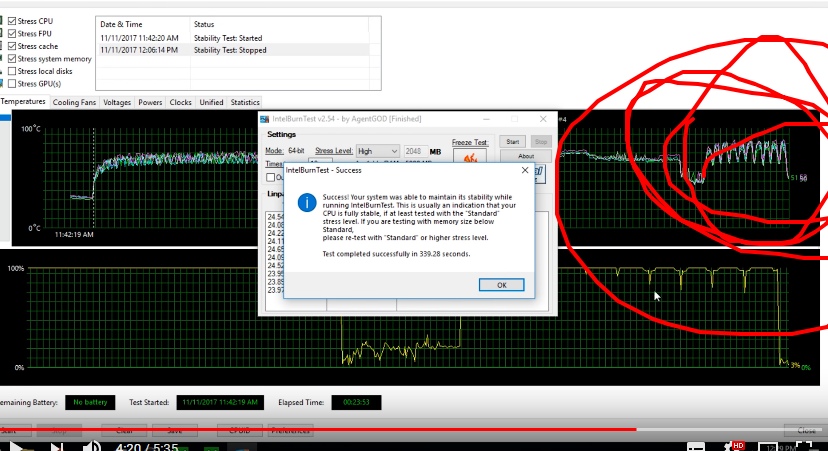The width and height of the screenshot is (828, 451).
Task: Click the IntelBurnTest title bar app icon
Action: point(266,118)
